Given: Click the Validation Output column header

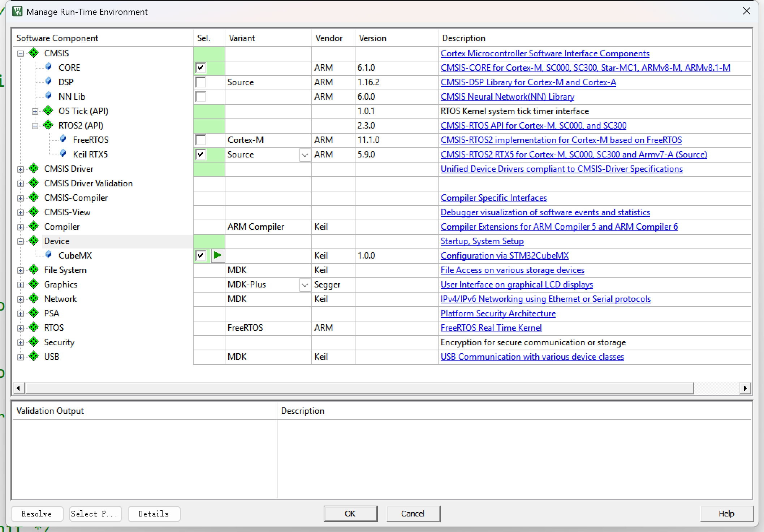Looking at the screenshot, I should (144, 411).
